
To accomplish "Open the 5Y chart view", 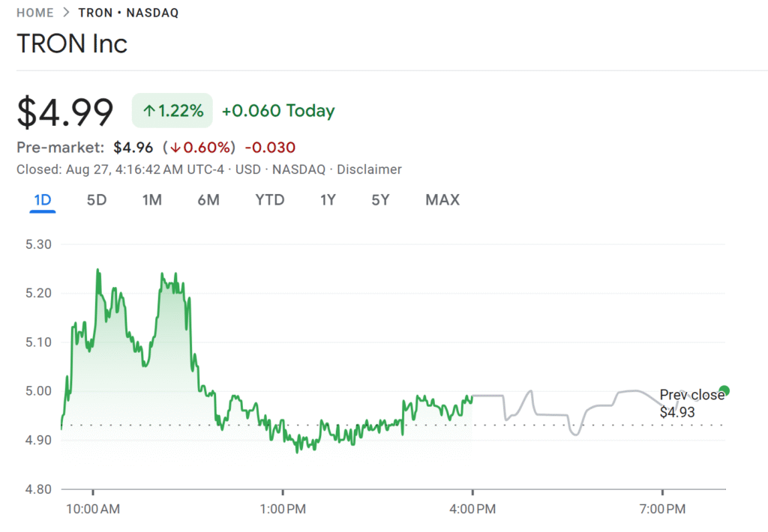I will pos(380,200).
